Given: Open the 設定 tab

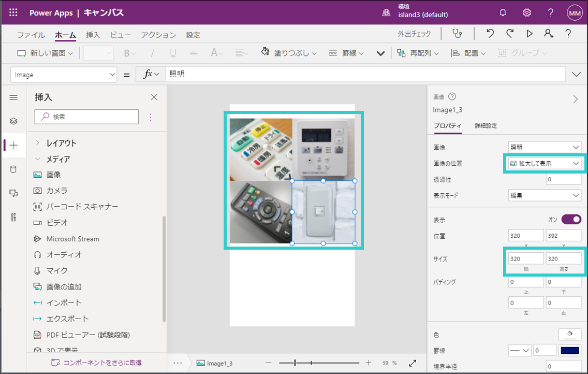Looking at the screenshot, I should (x=193, y=35).
